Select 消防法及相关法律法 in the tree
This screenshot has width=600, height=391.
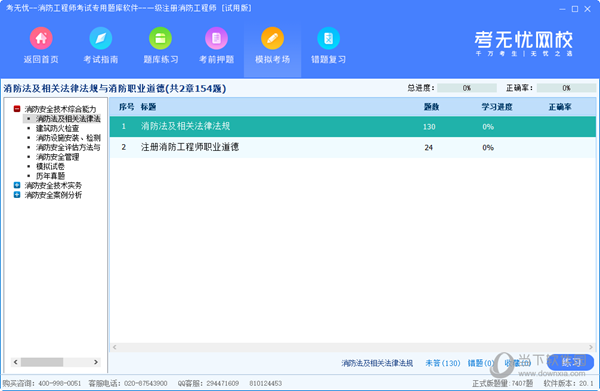68,119
